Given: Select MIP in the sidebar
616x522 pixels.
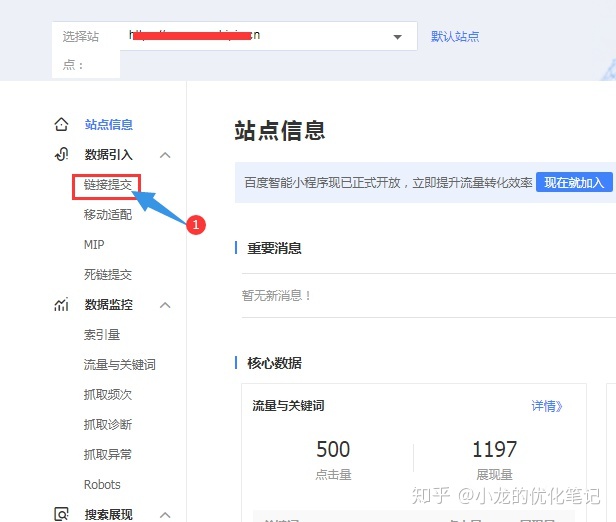Looking at the screenshot, I should (x=94, y=245).
